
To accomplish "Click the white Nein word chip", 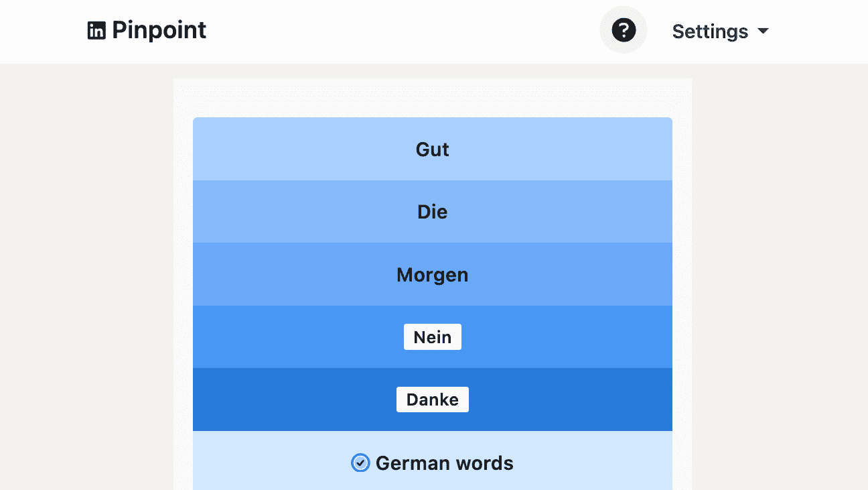I will click(433, 337).
